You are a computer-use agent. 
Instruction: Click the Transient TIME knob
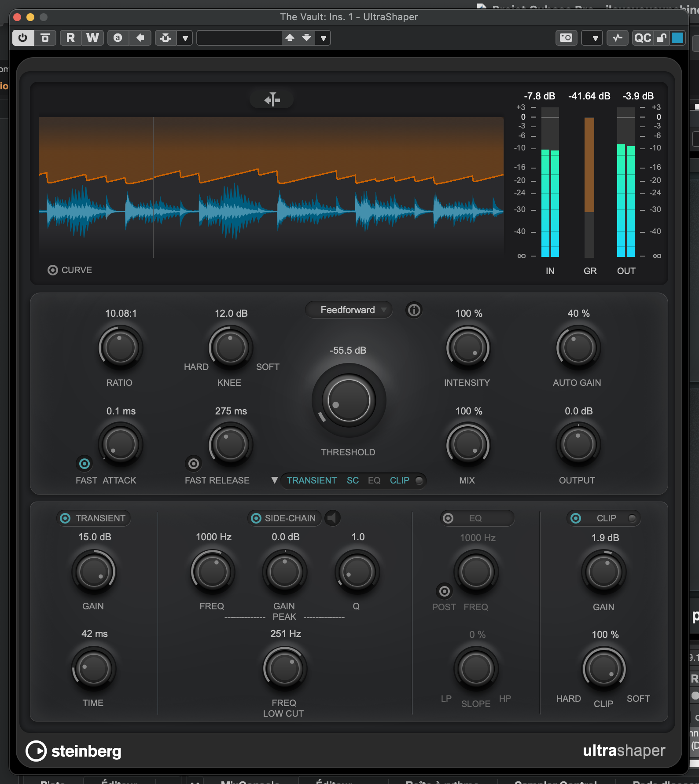click(x=93, y=669)
